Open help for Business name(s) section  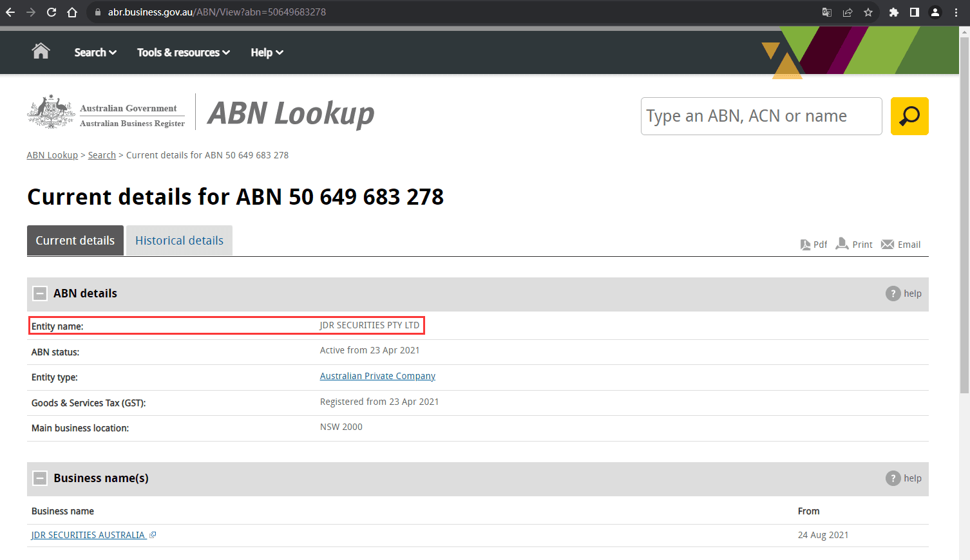pos(904,478)
